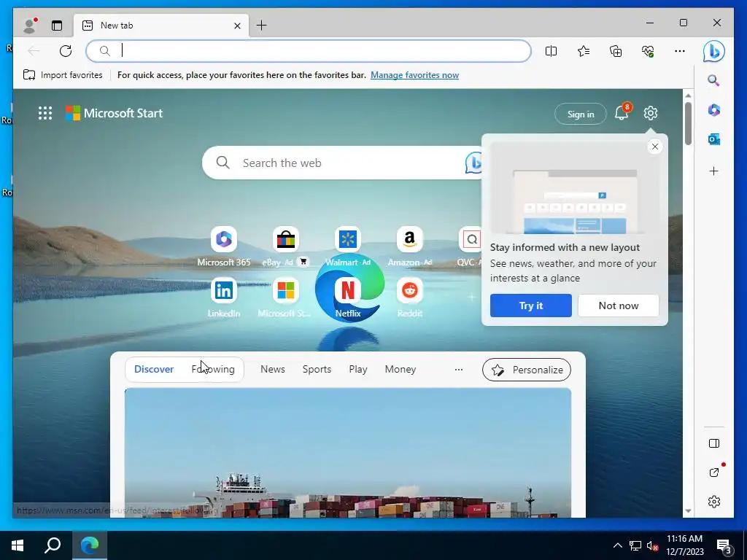Screen dimensions: 747x560
Task: Open the Favorites star icon
Action: coord(584,51)
